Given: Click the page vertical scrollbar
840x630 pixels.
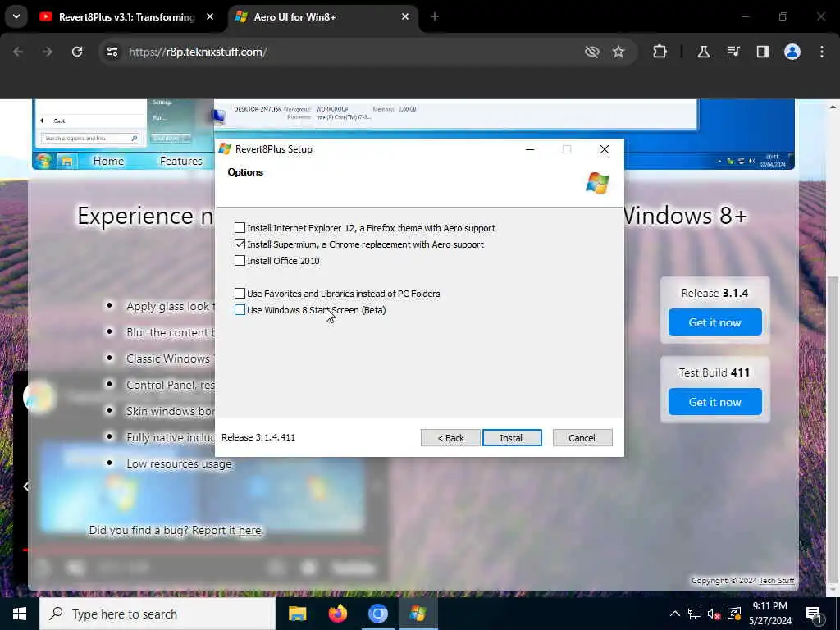Looking at the screenshot, I should pyautogui.click(x=833, y=431).
